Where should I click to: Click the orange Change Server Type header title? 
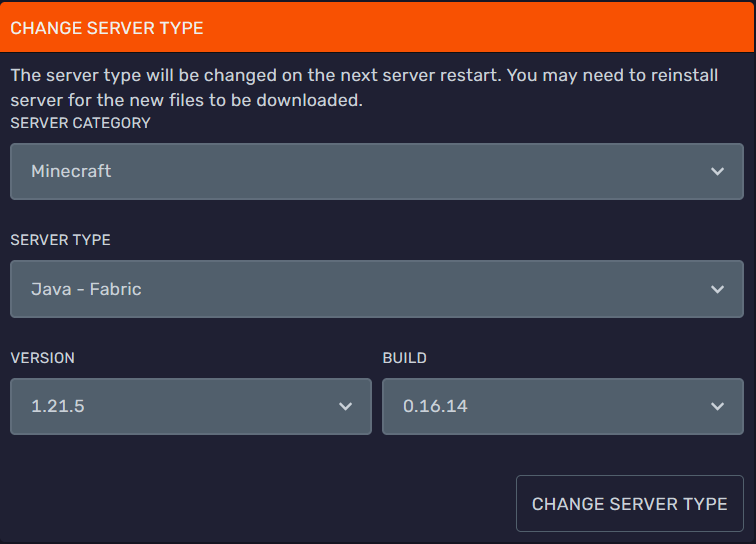(x=107, y=28)
